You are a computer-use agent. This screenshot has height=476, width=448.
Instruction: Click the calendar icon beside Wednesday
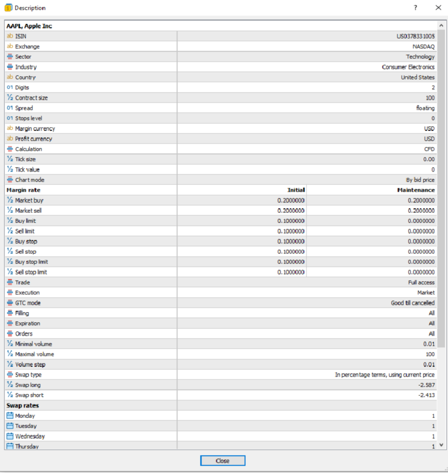(x=10, y=436)
